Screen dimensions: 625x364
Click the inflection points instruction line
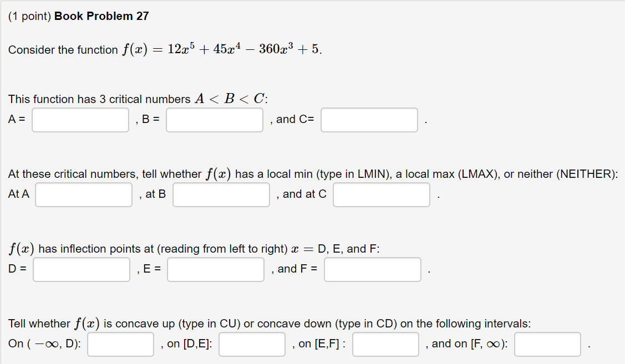[x=194, y=249]
